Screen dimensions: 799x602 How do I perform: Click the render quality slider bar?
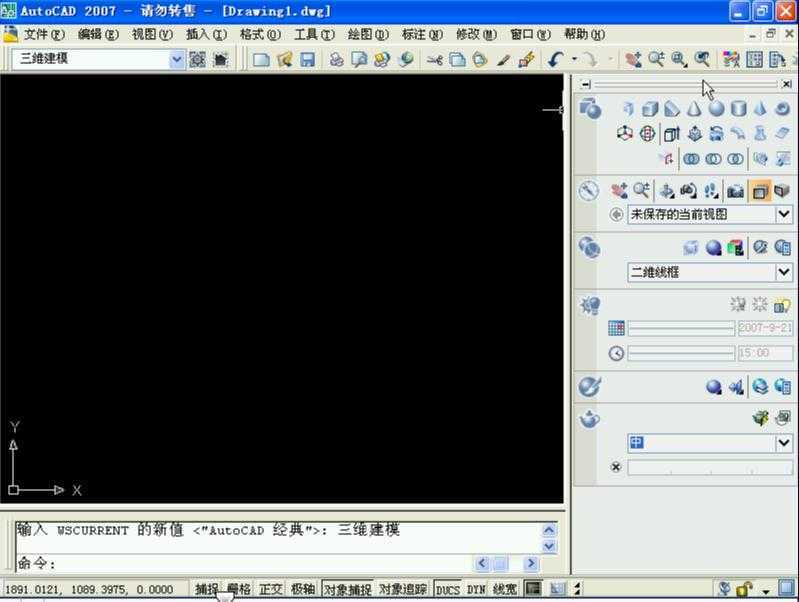pos(710,467)
